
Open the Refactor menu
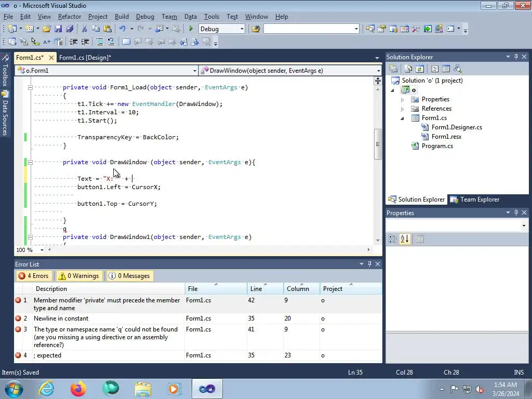[x=69, y=17]
